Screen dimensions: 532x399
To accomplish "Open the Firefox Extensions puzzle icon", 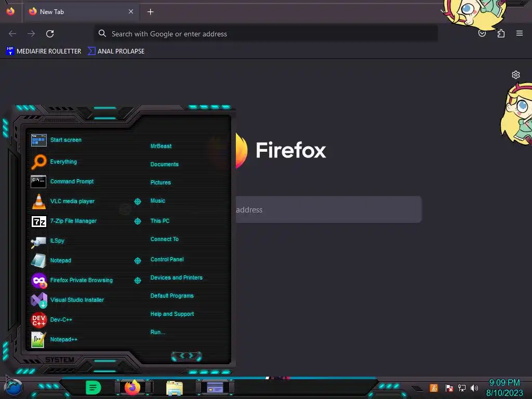I will pyautogui.click(x=501, y=34).
